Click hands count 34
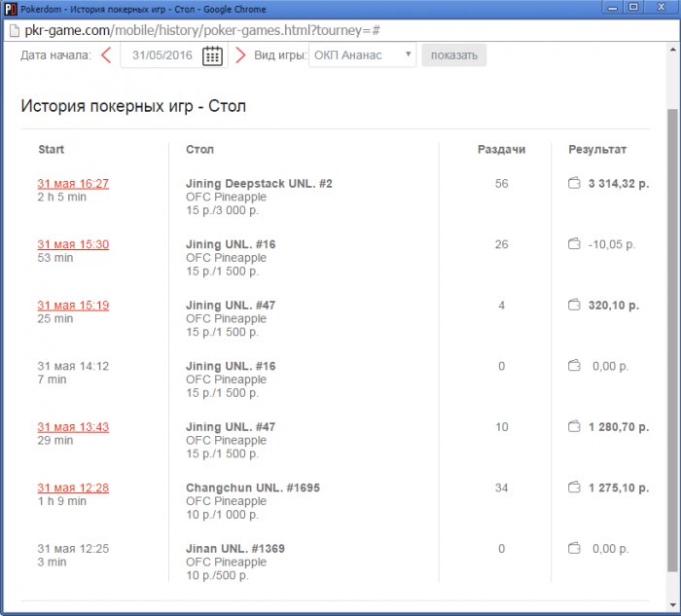Viewport: 681px width, 616px height. [501, 488]
